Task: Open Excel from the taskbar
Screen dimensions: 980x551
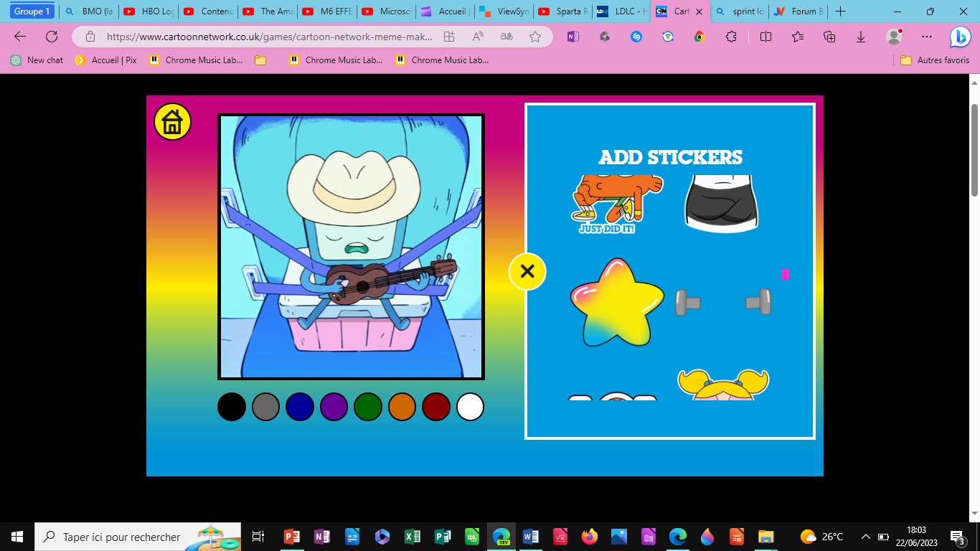Action: (x=412, y=537)
